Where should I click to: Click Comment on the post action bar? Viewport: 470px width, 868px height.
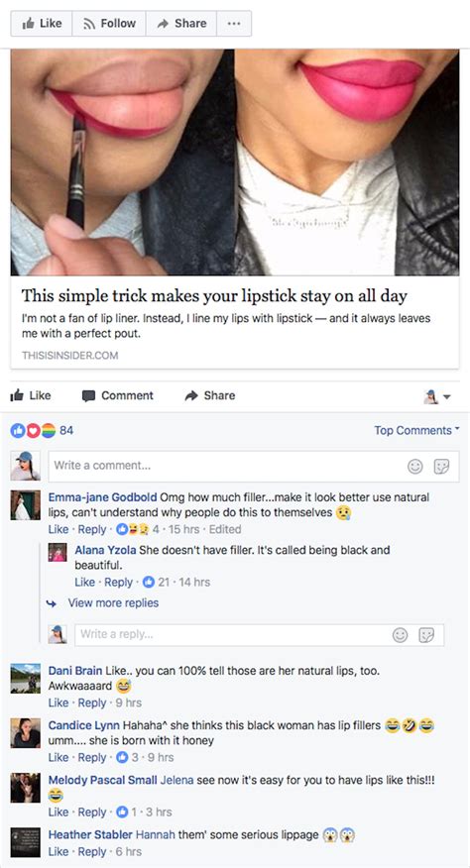coord(118,395)
